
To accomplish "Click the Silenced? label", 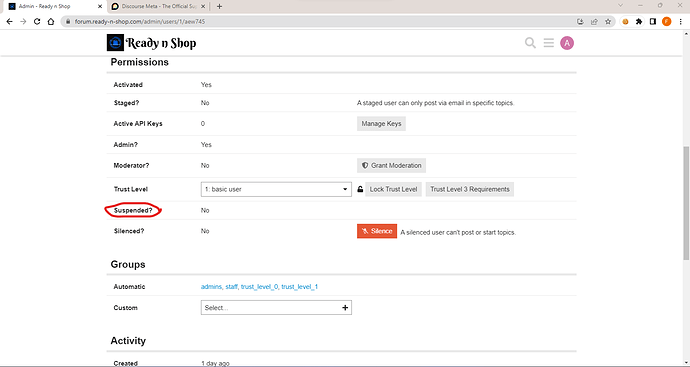I will (129, 231).
